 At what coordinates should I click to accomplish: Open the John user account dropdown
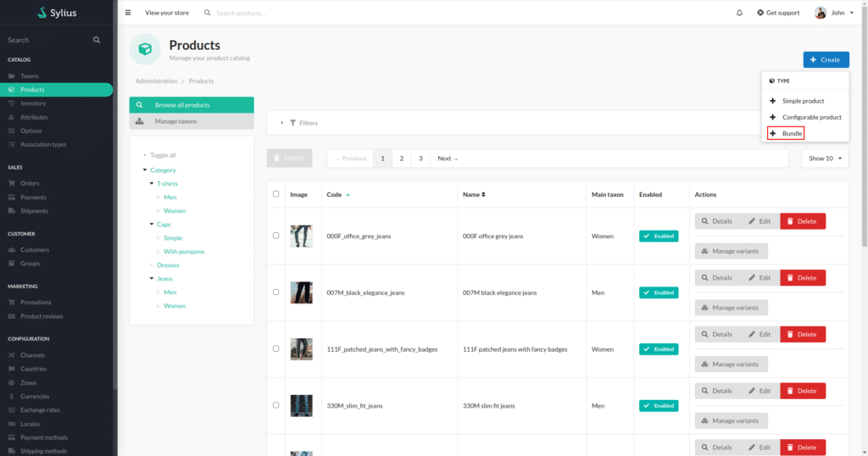point(834,13)
